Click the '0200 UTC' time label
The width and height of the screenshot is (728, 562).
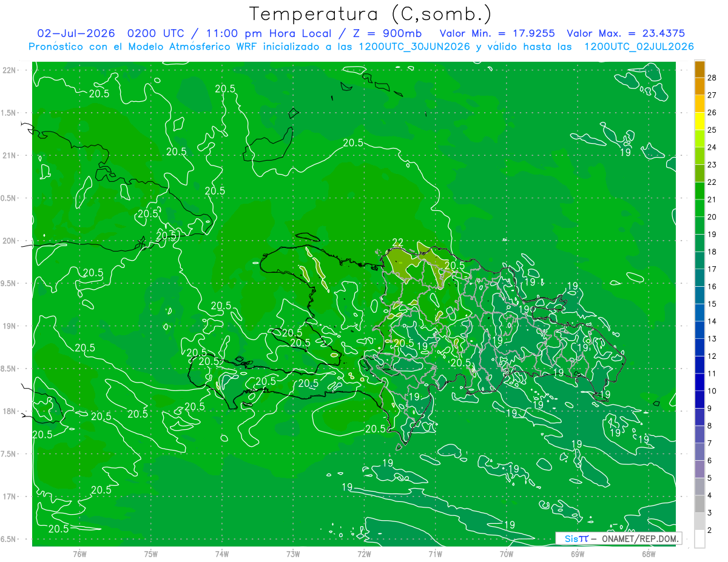[157, 33]
